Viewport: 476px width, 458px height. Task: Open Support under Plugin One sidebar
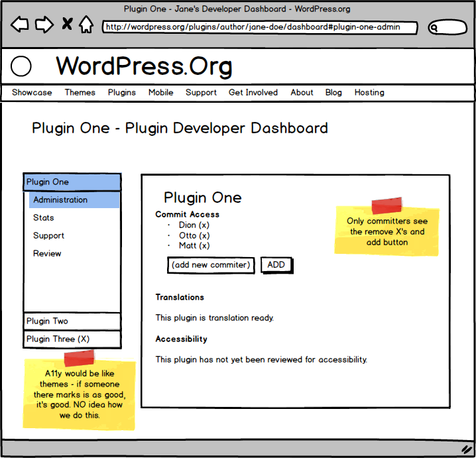[48, 236]
